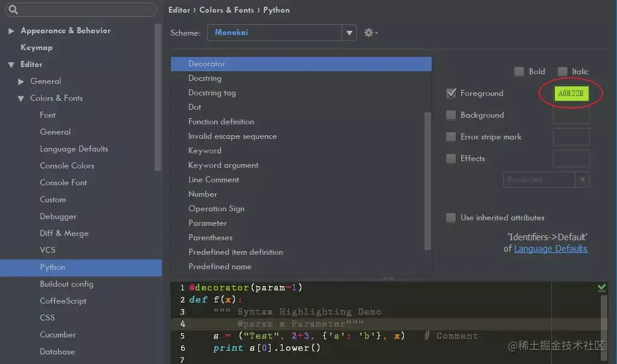Image resolution: width=617 pixels, height=364 pixels.
Task: Expand the General node under Editor
Action: coord(21,81)
